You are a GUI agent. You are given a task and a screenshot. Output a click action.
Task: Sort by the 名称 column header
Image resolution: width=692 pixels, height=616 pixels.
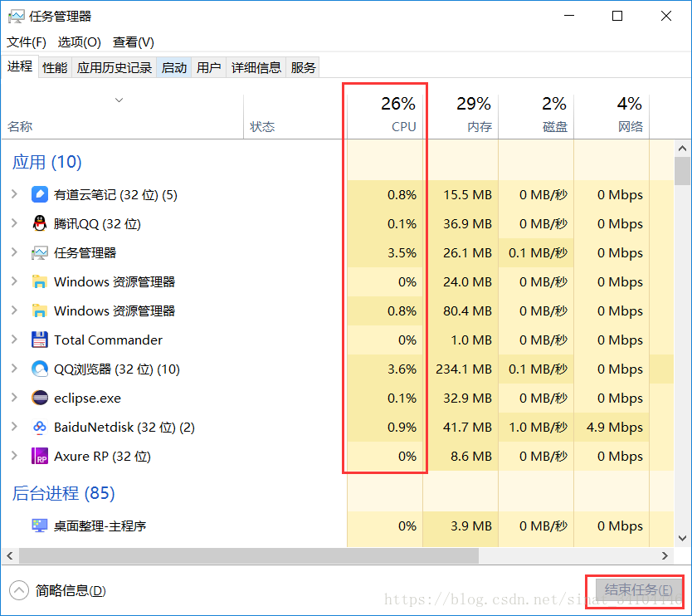pos(122,116)
